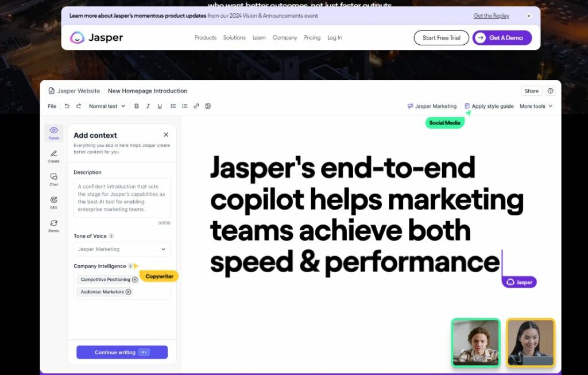Open the Create pen tool in sidebar
The image size is (588, 375).
tap(53, 156)
